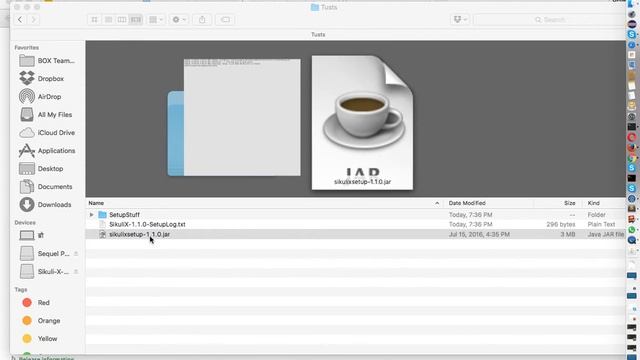The height and width of the screenshot is (360, 640).
Task: Filter by the Orange tag
Action: (41, 320)
